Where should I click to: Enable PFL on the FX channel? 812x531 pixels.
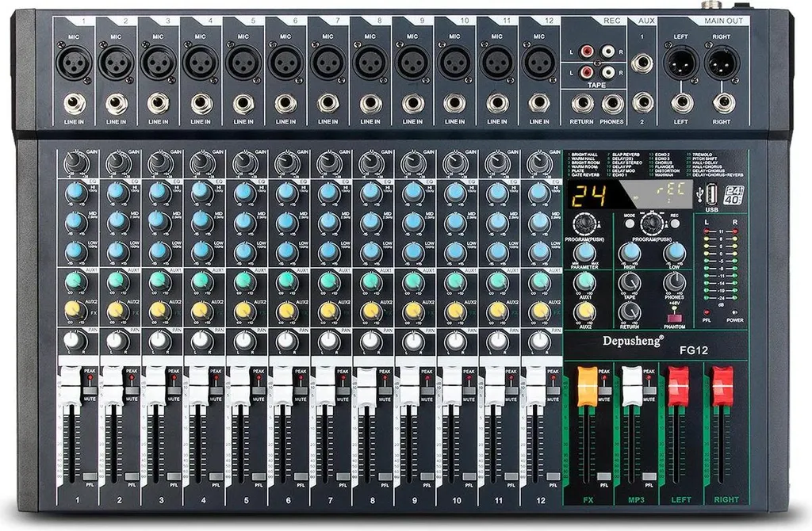(x=603, y=476)
